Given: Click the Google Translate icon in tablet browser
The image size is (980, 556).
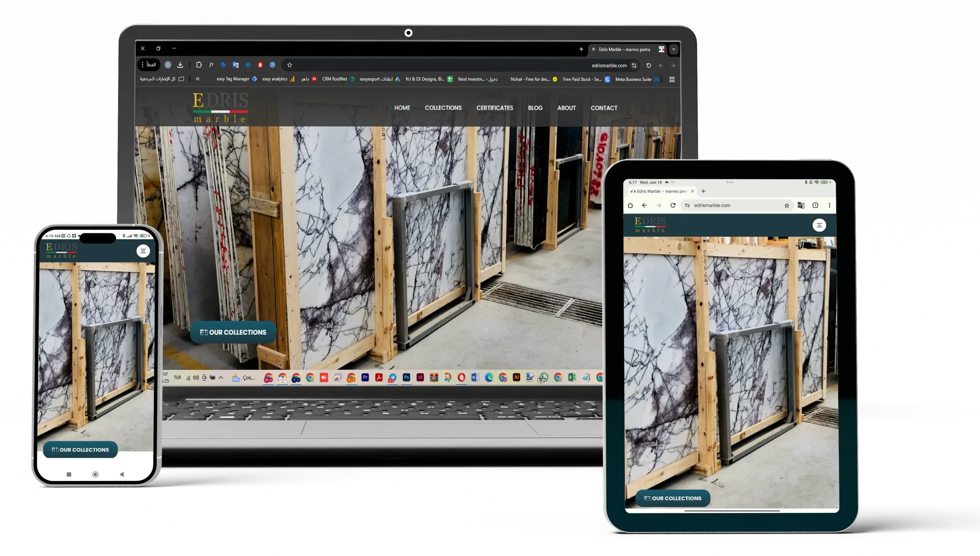Looking at the screenshot, I should tap(801, 205).
